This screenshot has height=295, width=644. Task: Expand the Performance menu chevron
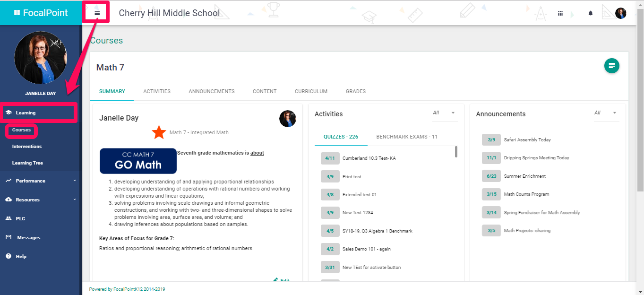coord(75,181)
